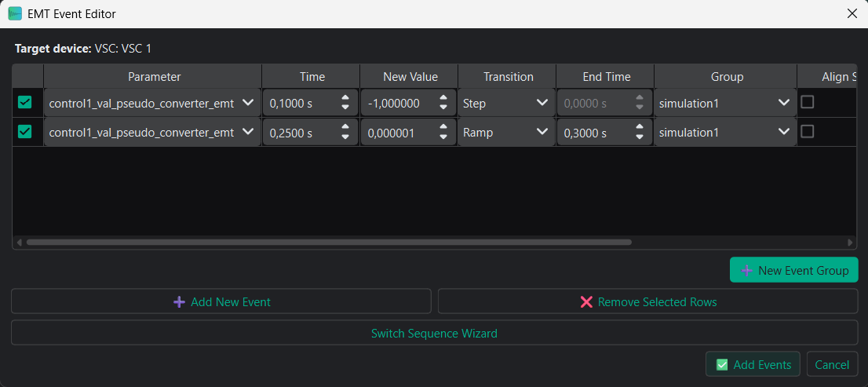Click Remove Selected Rows button
Image resolution: width=868 pixels, height=387 pixels.
(647, 301)
